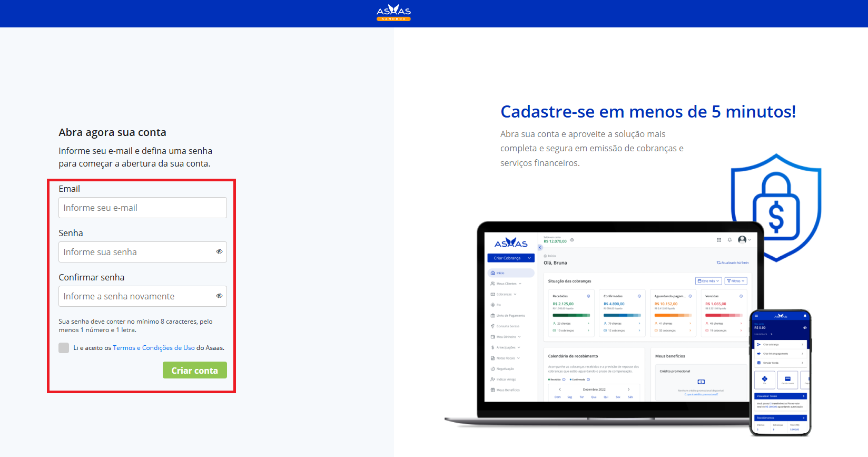Image resolution: width=868 pixels, height=457 pixels.
Task: Click the Senha password input
Action: point(137,252)
